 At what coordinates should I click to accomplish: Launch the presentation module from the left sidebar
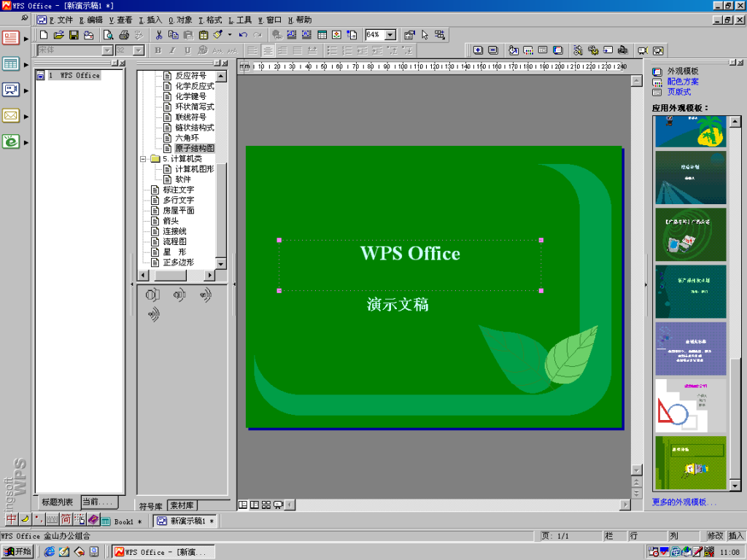tap(10, 90)
